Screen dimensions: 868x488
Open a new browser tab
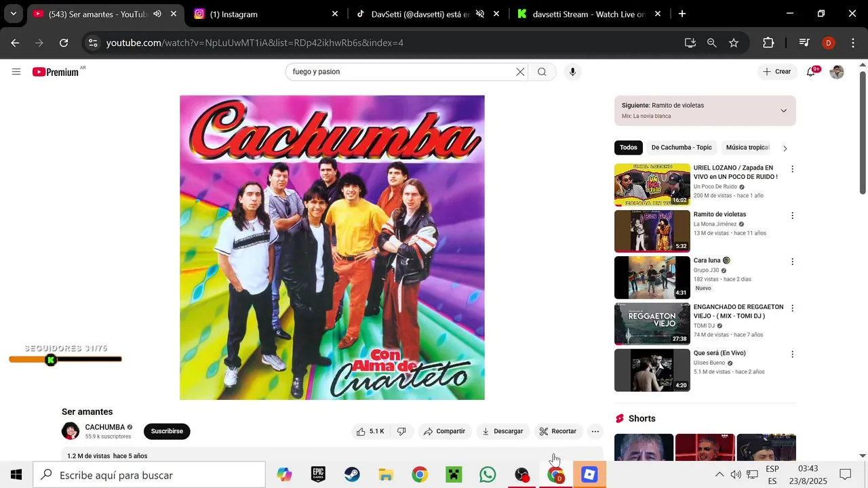tap(682, 14)
